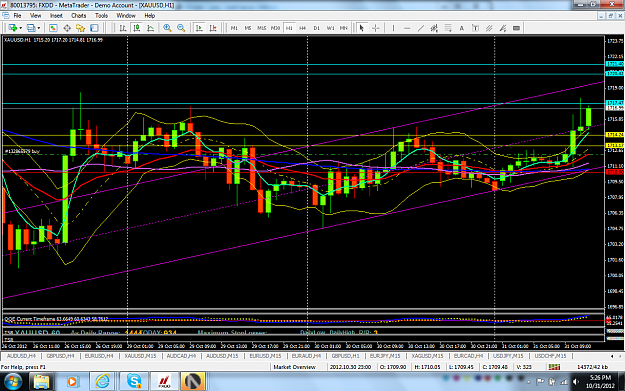Zoom in on the chart
Screen dimensions: 625x391
click(167, 28)
